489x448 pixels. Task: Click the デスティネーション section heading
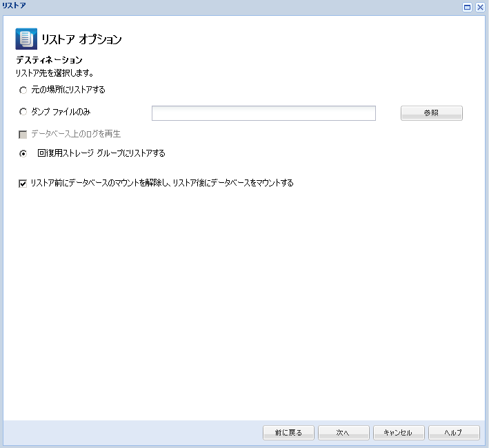49,59
